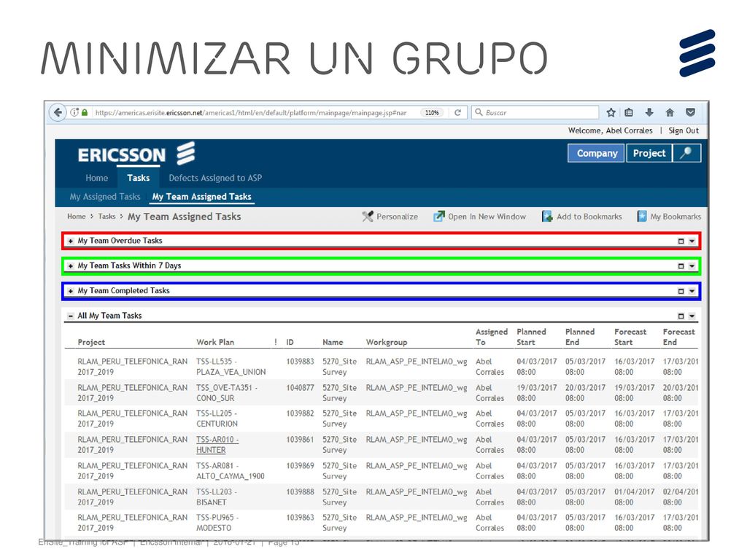Sort by the Project column header
The width and height of the screenshot is (747, 560).
(91, 343)
